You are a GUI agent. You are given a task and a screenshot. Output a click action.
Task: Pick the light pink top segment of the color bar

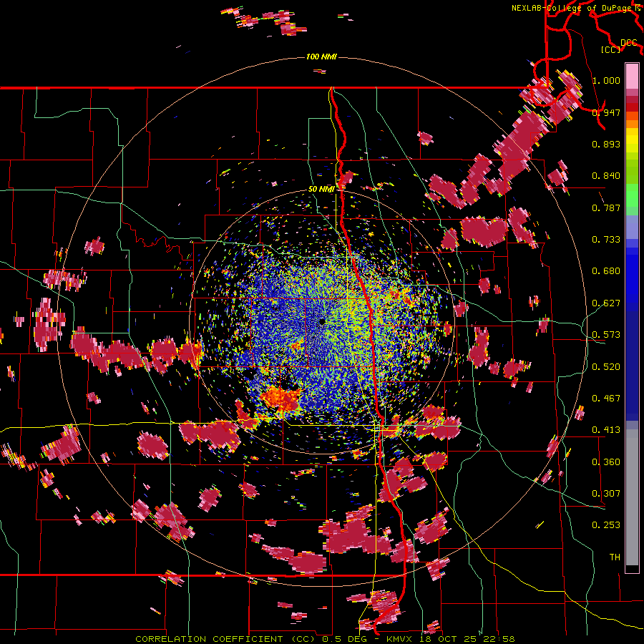(632, 76)
